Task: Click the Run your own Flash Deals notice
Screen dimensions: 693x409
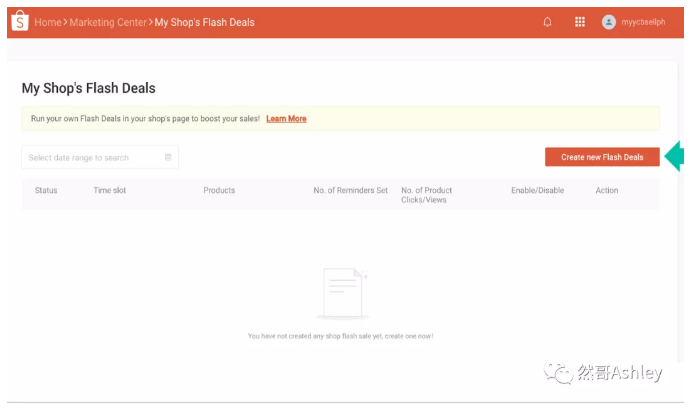Action: pyautogui.click(x=340, y=118)
